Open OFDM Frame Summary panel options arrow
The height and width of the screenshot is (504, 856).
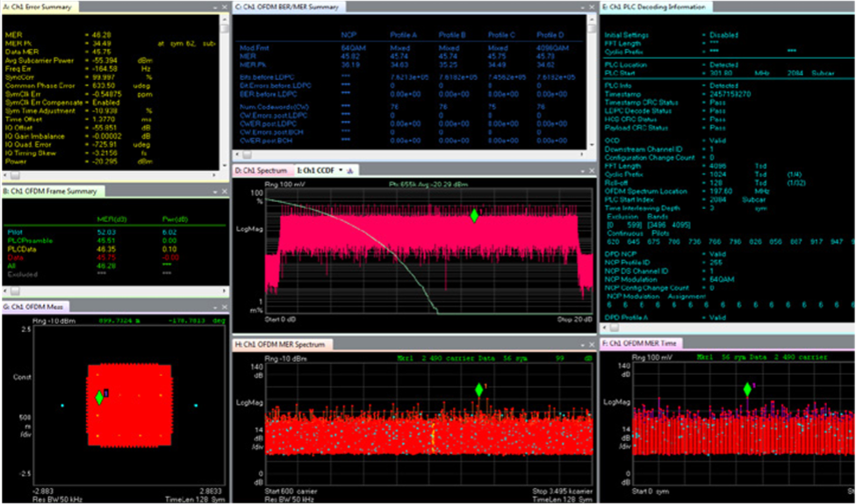tap(215, 191)
